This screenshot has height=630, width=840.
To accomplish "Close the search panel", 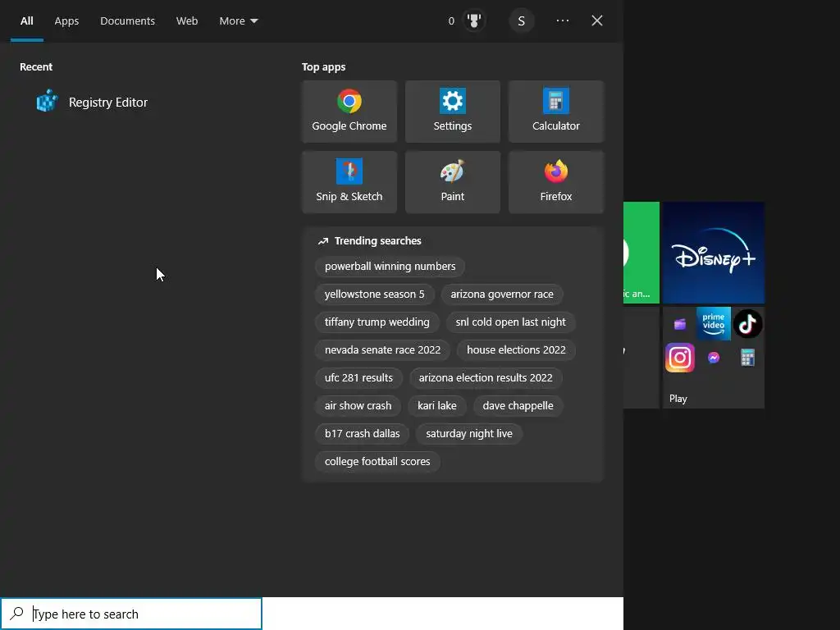I will click(x=597, y=21).
